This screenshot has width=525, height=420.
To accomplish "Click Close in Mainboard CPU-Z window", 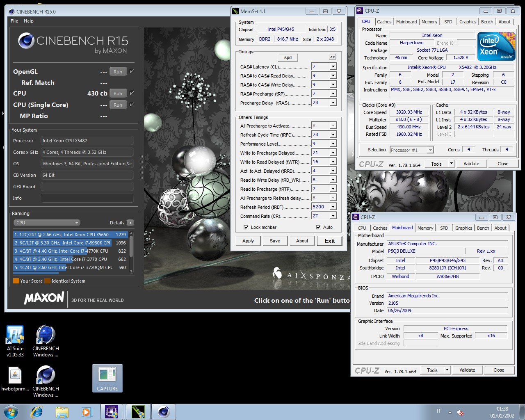I will click(x=499, y=370).
